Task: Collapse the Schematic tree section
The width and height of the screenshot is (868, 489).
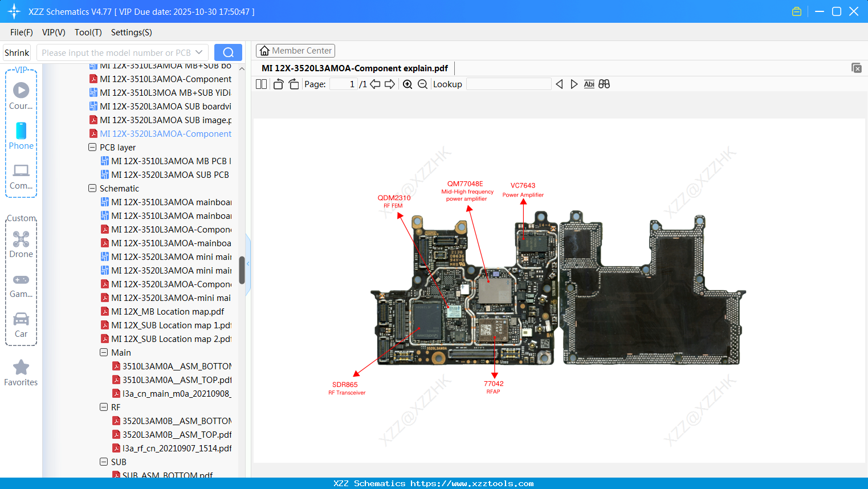Action: (x=92, y=188)
